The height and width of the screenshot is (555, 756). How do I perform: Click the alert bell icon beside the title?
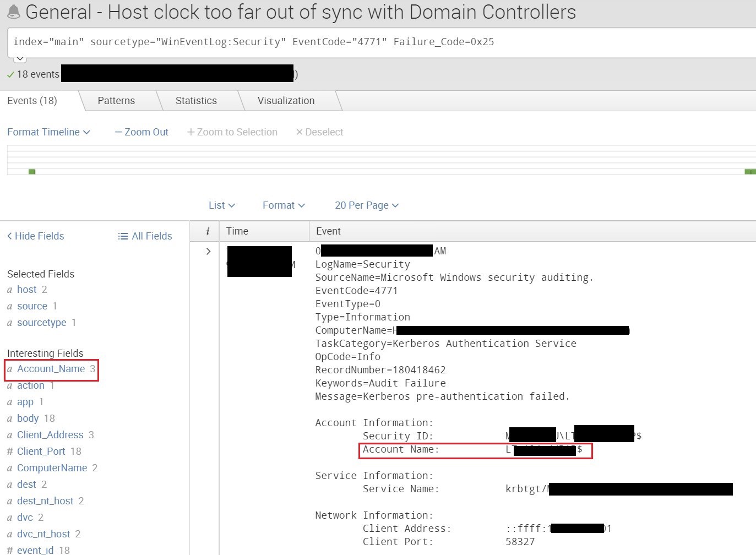(13, 12)
